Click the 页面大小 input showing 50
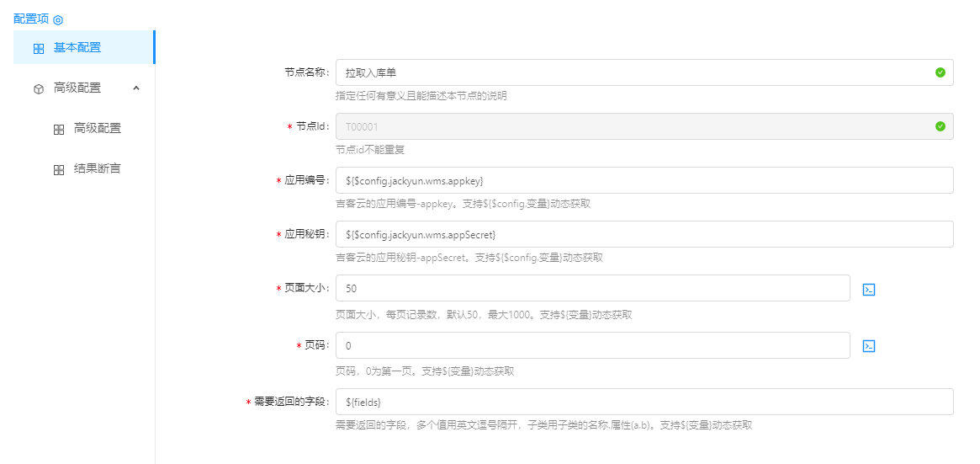980x464 pixels. click(592, 288)
